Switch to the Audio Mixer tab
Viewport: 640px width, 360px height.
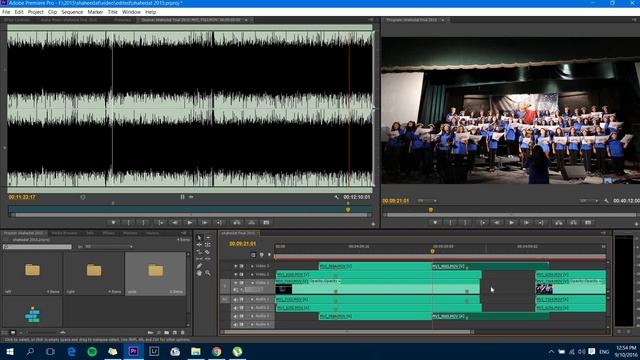(69, 20)
